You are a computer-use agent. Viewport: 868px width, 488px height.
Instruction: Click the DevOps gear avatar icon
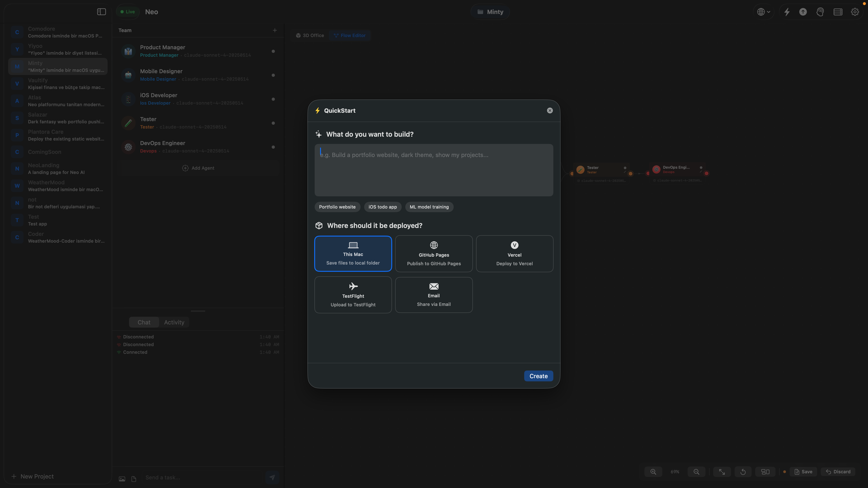click(128, 147)
